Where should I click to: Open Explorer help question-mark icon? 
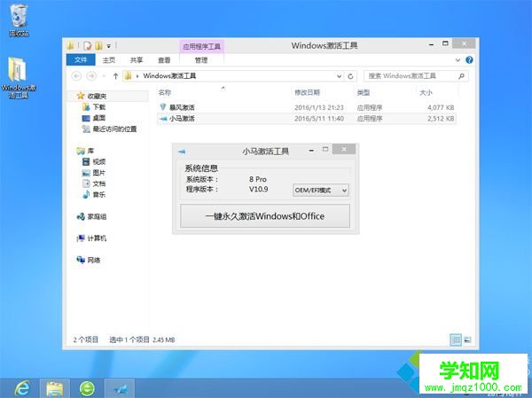[x=469, y=60]
